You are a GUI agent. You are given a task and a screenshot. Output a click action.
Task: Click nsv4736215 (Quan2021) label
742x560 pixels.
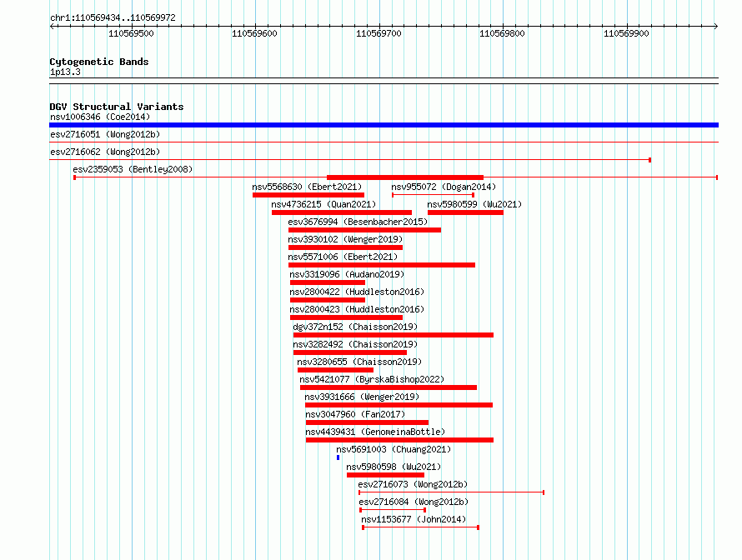point(323,204)
